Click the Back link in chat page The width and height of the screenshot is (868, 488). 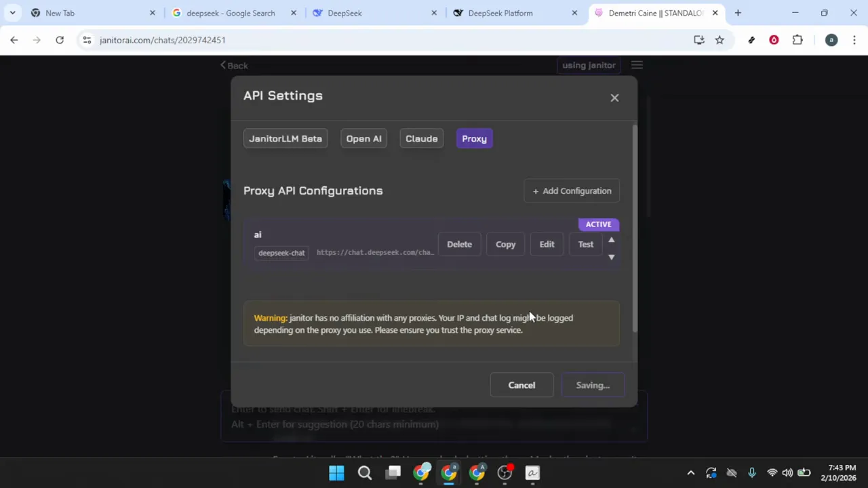click(234, 66)
